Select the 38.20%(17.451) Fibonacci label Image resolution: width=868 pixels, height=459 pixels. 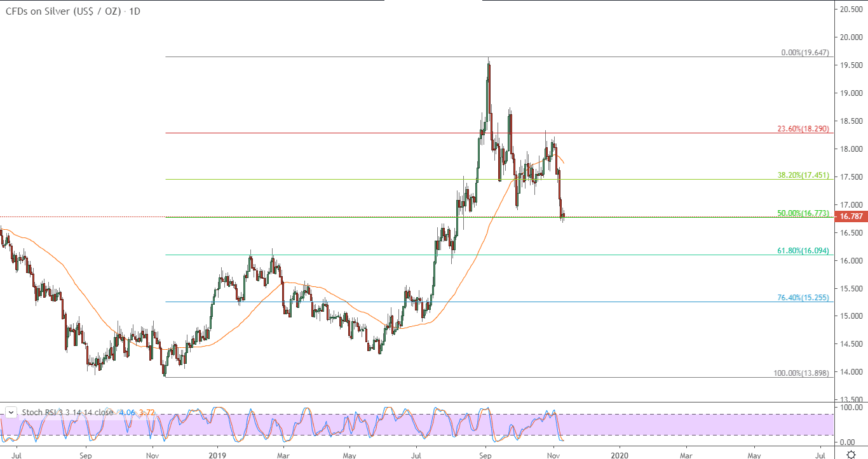coord(803,175)
